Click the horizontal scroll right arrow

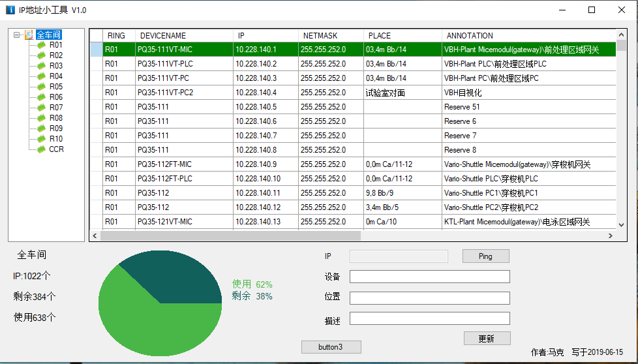tap(611, 235)
